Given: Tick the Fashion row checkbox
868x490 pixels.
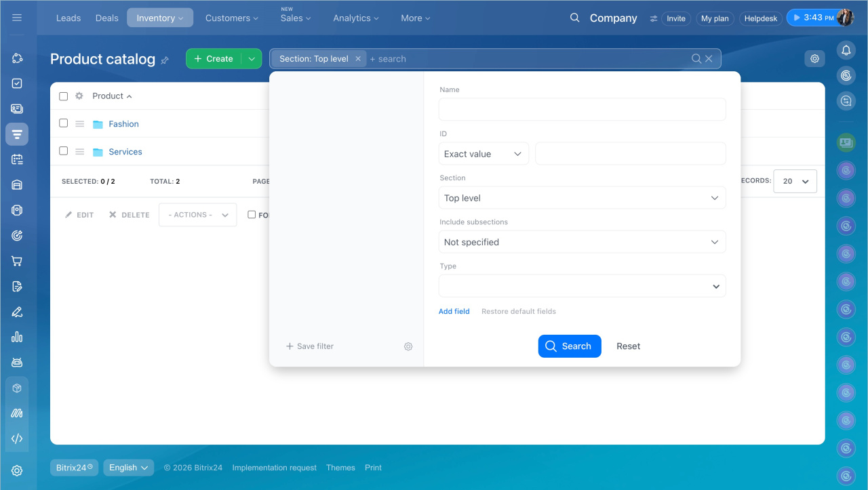Looking at the screenshot, I should (x=63, y=123).
